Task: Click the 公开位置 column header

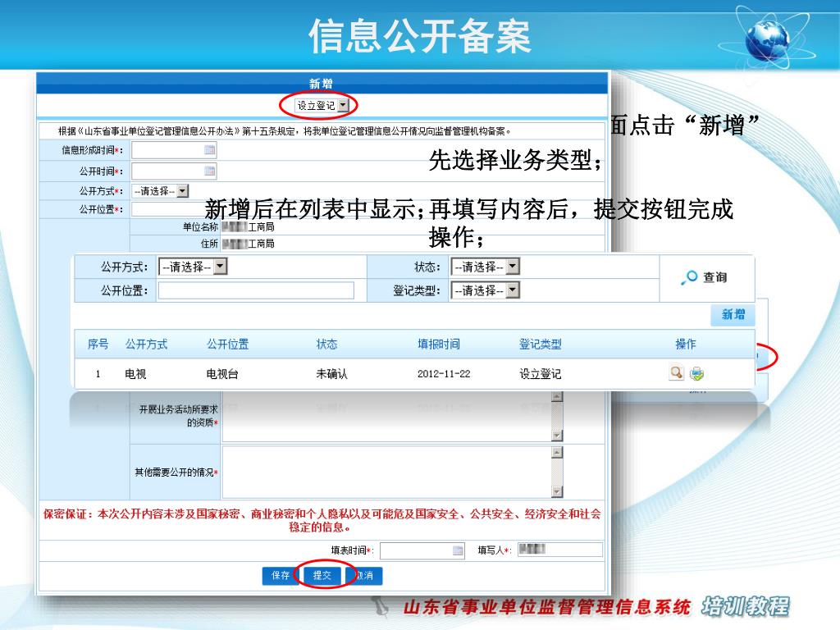Action: click(x=228, y=344)
